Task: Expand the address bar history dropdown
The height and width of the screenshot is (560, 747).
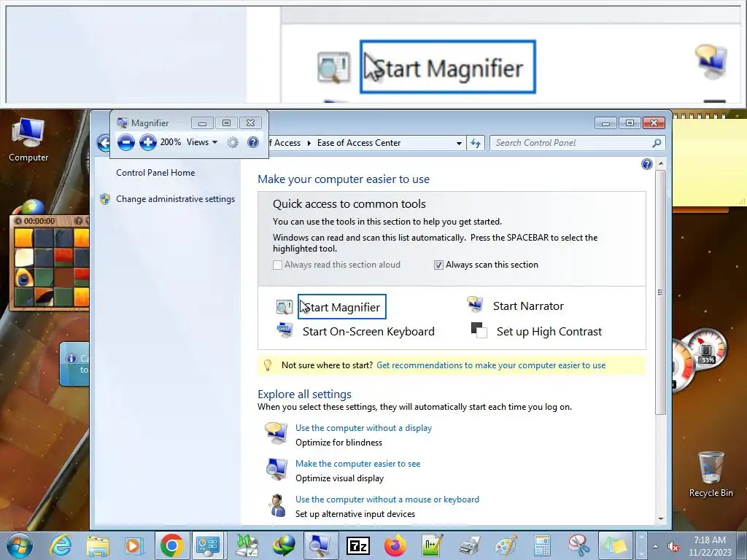Action: tap(459, 143)
